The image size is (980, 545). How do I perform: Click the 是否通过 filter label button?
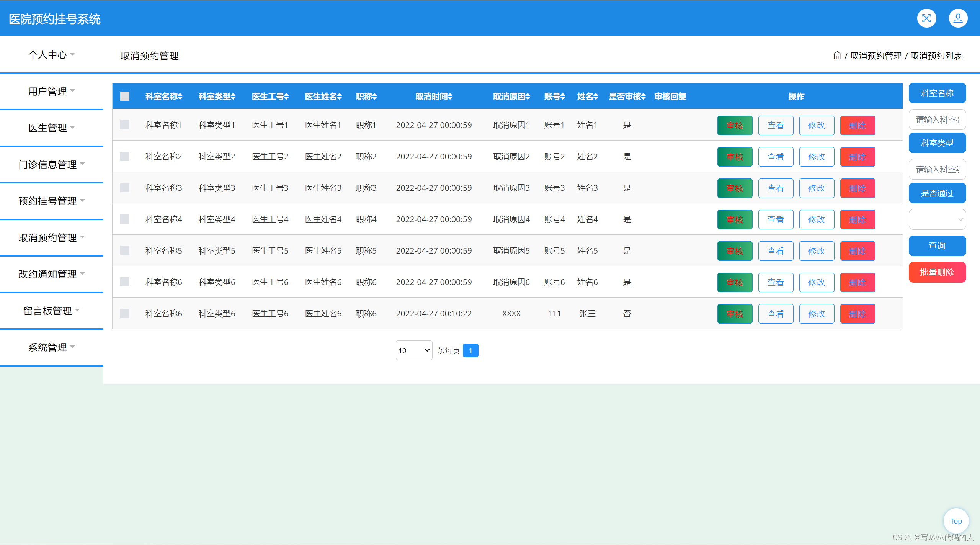pos(937,193)
